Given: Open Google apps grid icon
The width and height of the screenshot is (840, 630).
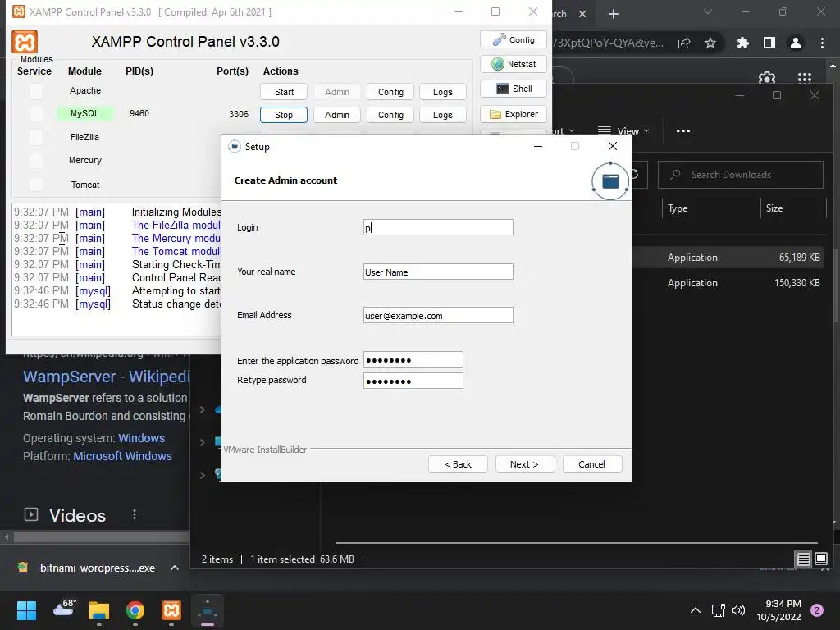Looking at the screenshot, I should 805,78.
